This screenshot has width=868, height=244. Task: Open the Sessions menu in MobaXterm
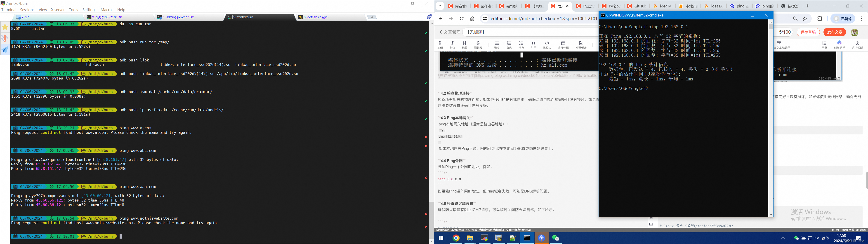[x=27, y=10]
